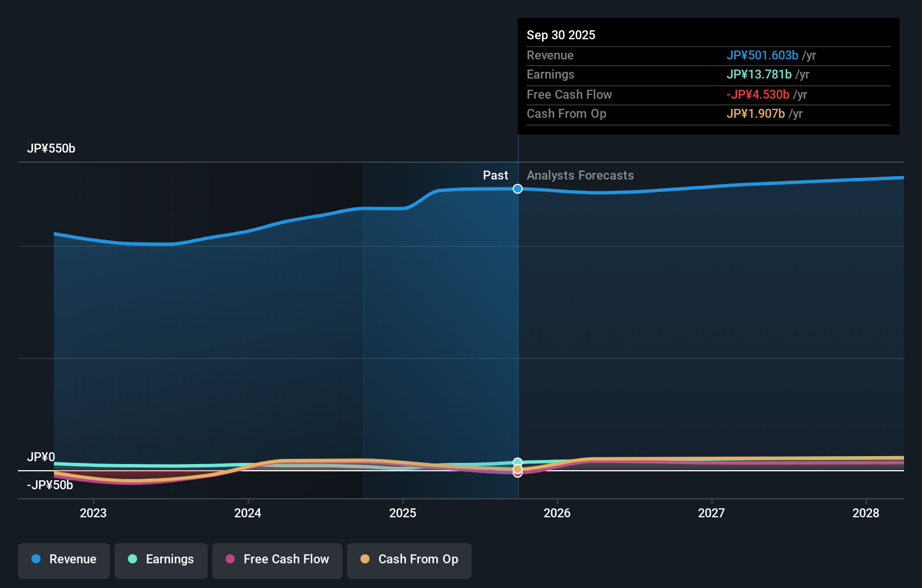This screenshot has width=922, height=588.
Task: Click the orange Cash From Op legend dot
Action: (x=366, y=559)
